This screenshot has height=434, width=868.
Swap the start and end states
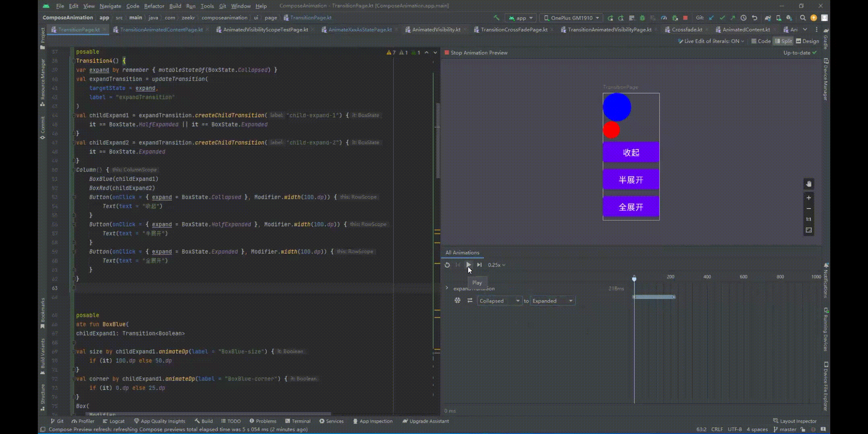[x=470, y=301]
